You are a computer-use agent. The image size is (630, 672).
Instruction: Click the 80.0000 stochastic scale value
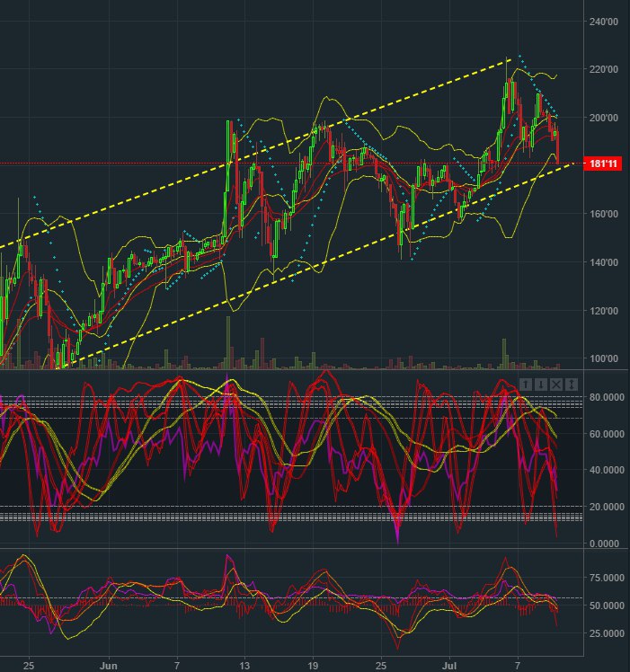coord(607,397)
